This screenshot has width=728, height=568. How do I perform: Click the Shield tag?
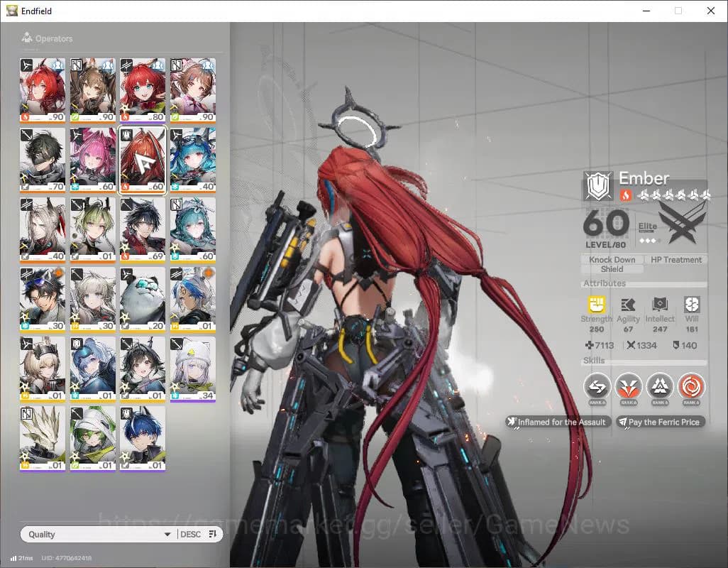click(x=612, y=269)
